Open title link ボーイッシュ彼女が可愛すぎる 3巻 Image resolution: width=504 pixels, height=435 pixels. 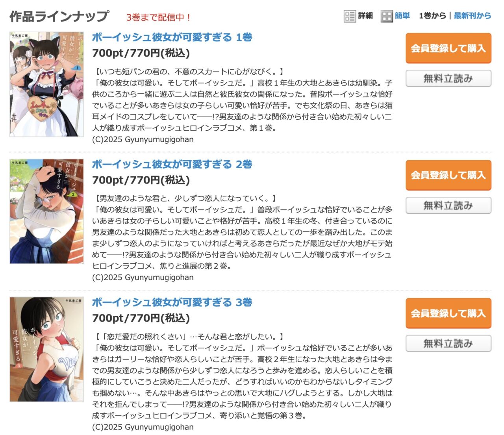[x=172, y=302]
